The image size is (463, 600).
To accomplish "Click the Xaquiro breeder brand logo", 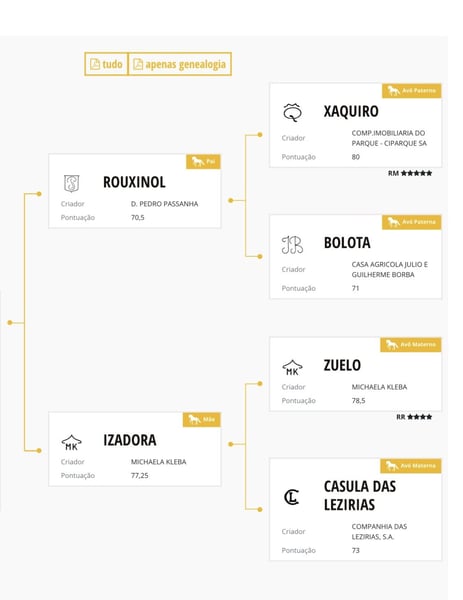I will pyautogui.click(x=292, y=112).
